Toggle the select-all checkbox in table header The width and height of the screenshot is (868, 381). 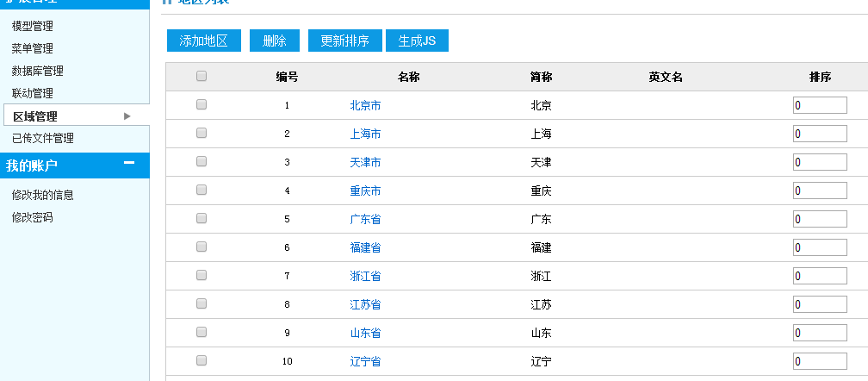pyautogui.click(x=201, y=77)
